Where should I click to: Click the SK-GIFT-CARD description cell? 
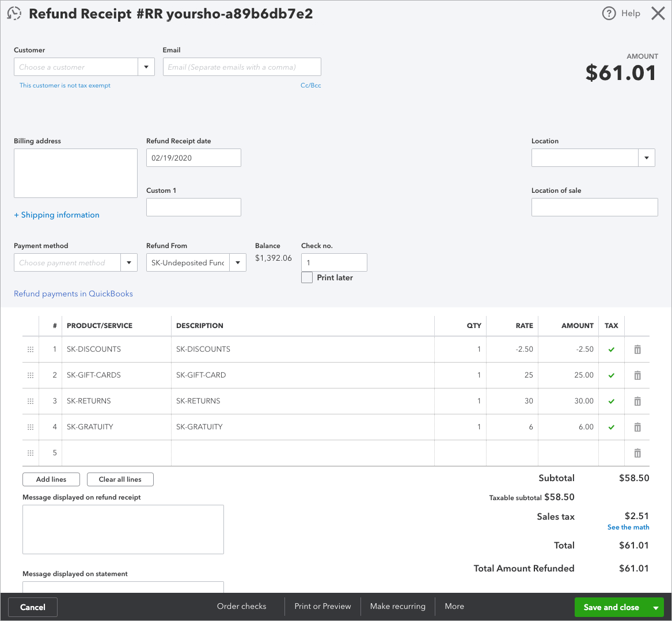302,375
